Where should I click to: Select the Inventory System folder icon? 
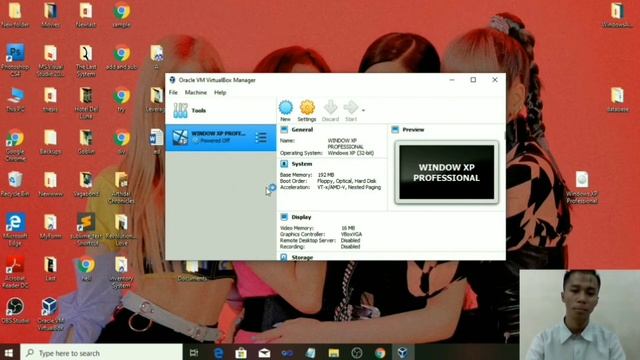point(121,272)
